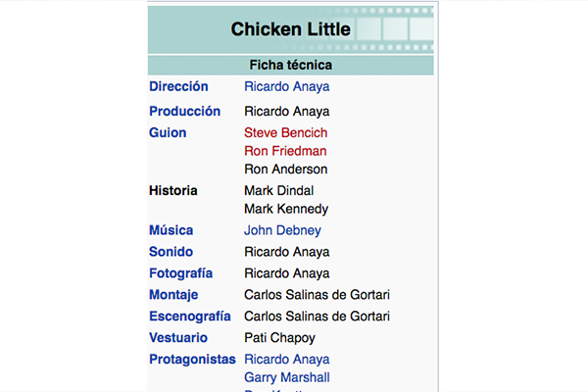
Task: Open the Sonido label link
Action: [x=171, y=252]
